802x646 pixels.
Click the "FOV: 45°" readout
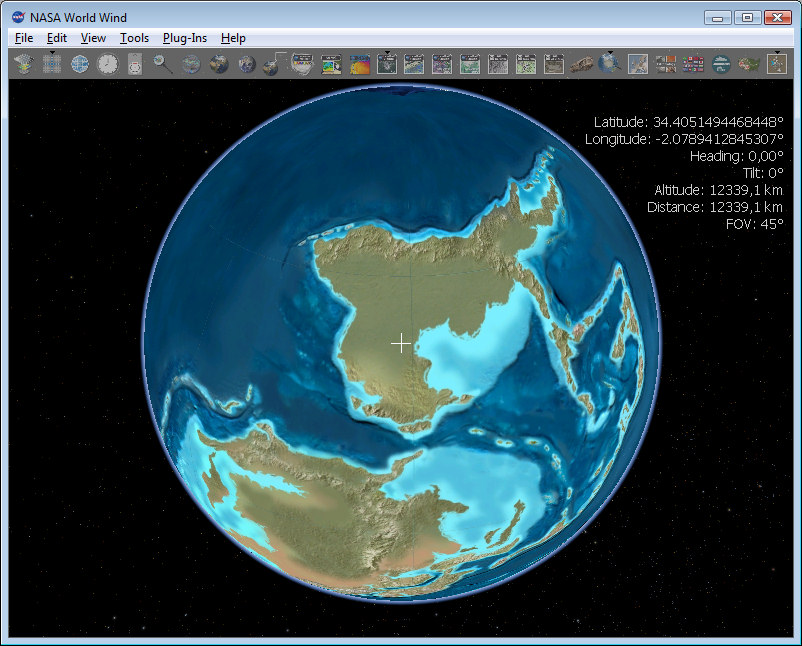pyautogui.click(x=754, y=224)
